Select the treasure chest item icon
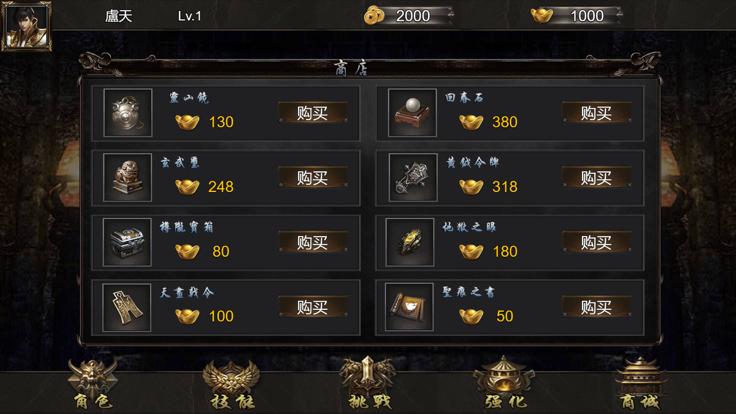This screenshot has height=414, width=736. pos(127,242)
